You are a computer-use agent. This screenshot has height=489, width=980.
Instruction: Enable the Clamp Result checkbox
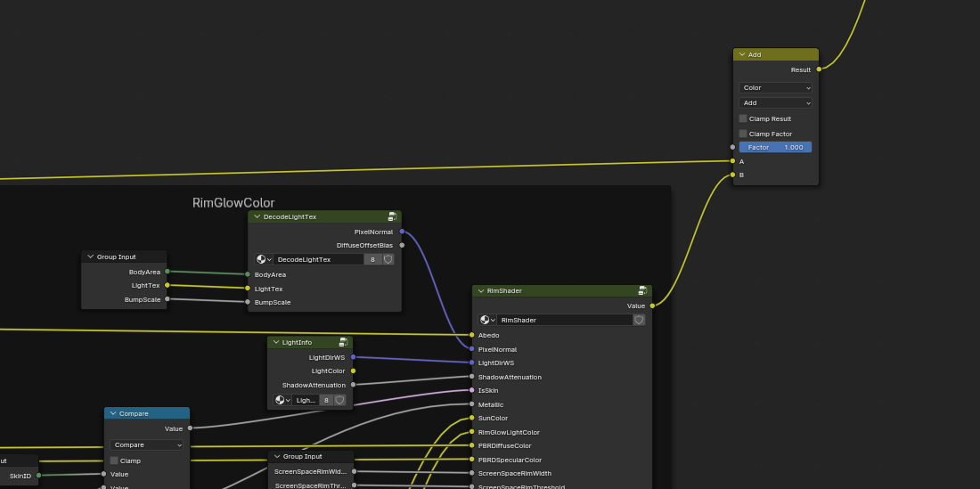(x=743, y=118)
